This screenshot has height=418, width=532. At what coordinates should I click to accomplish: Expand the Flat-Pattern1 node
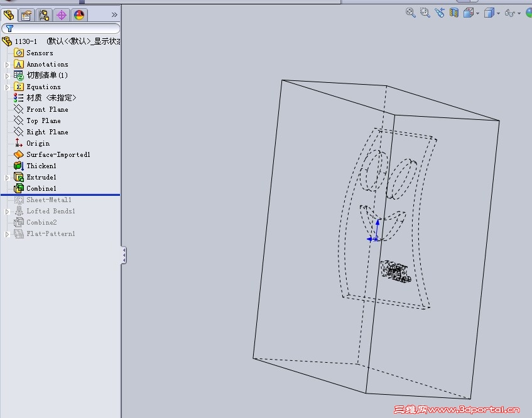click(x=7, y=234)
